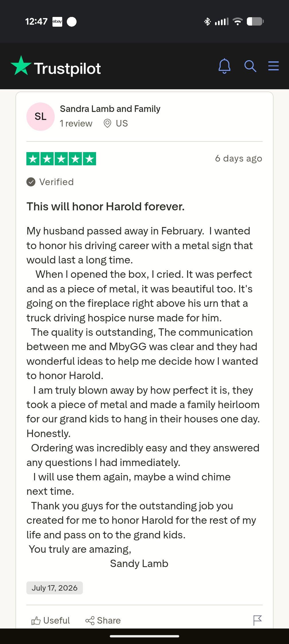
Task: Open Sandra Lamb and Family profile
Action: 110,109
